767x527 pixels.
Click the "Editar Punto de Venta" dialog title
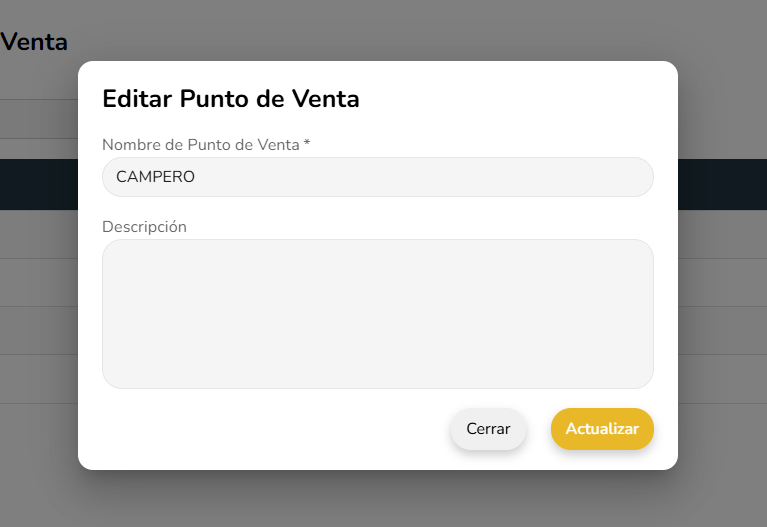point(231,99)
